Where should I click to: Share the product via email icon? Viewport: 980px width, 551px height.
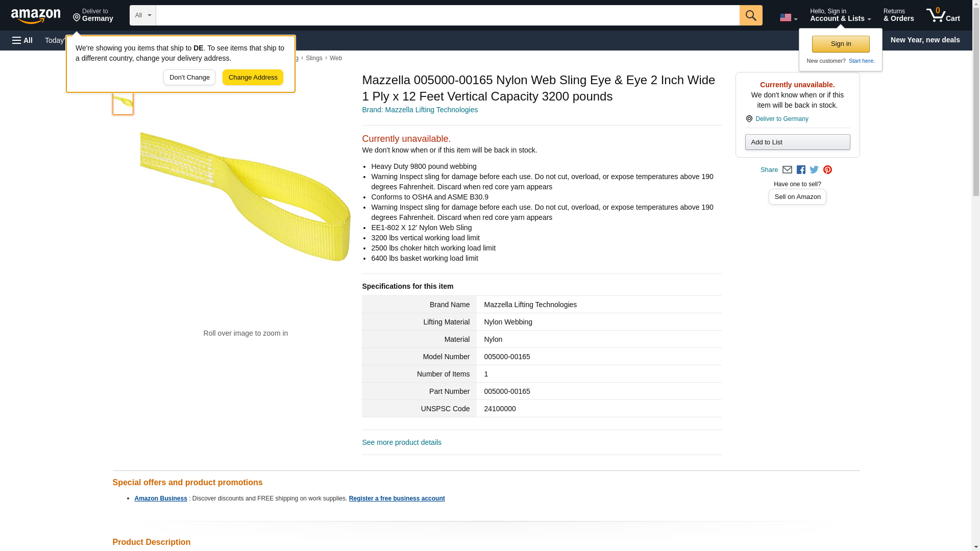[787, 170]
